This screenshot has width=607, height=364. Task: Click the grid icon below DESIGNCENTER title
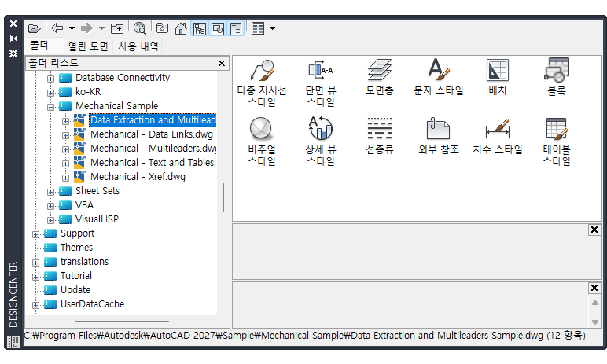13,341
